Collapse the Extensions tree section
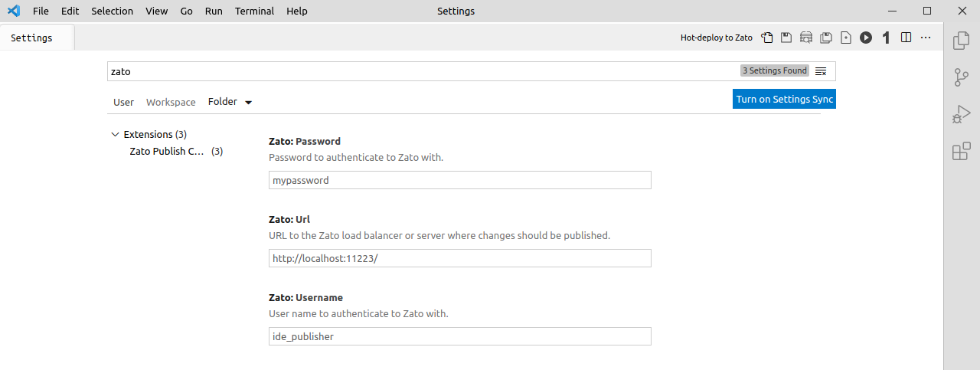The image size is (980, 370). (x=116, y=135)
